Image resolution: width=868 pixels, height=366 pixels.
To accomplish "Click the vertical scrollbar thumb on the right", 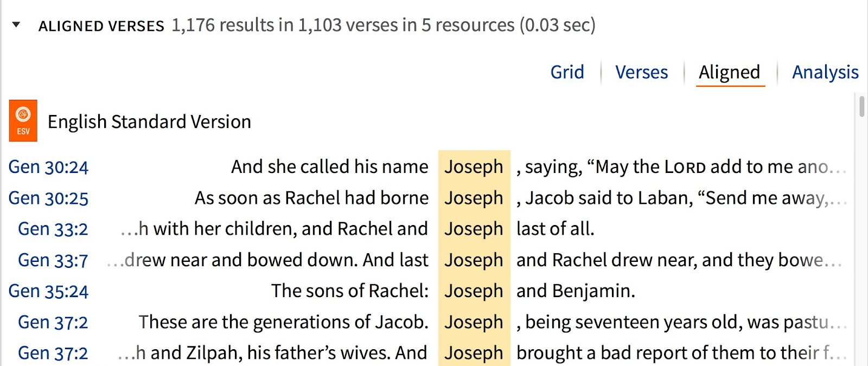I will [862, 106].
